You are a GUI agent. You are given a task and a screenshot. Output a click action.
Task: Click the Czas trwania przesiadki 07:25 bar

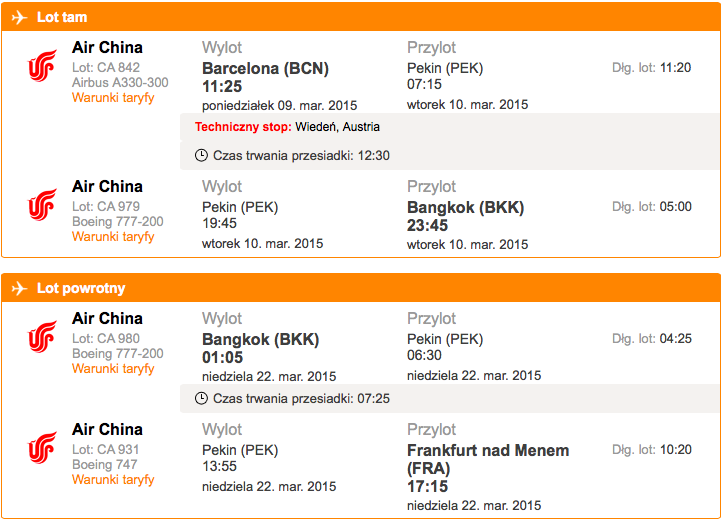click(x=450, y=398)
